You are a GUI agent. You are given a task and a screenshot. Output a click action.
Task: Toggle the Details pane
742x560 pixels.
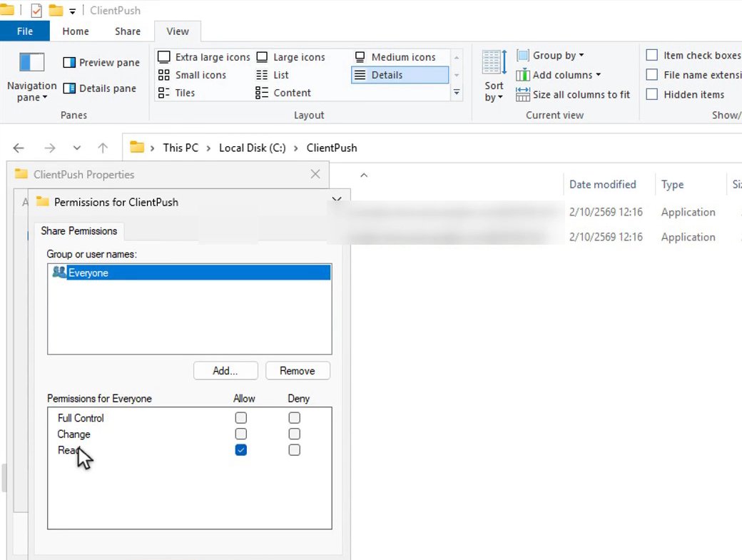point(100,88)
